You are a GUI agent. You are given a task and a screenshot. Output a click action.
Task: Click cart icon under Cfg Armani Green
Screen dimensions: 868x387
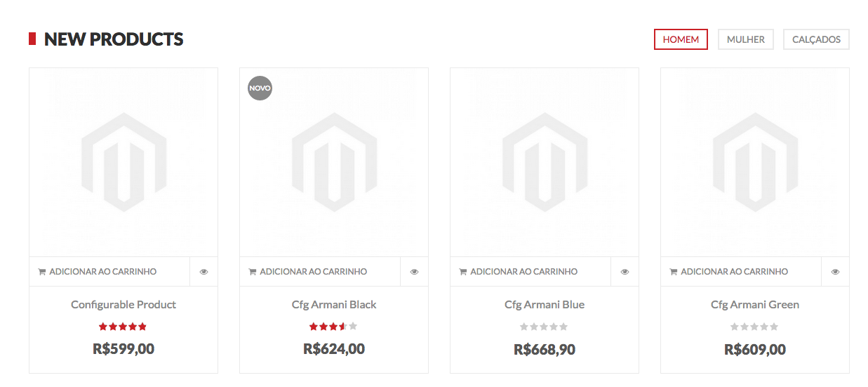pos(674,272)
